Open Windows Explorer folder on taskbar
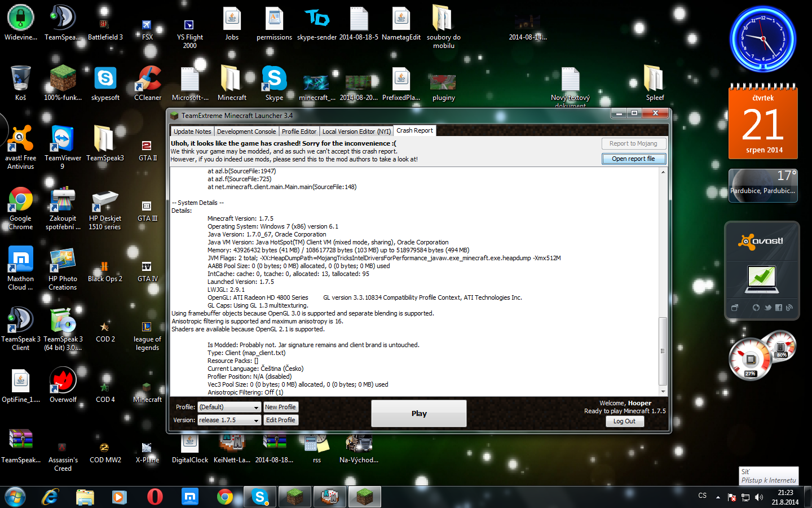This screenshot has width=812, height=508. click(x=85, y=497)
